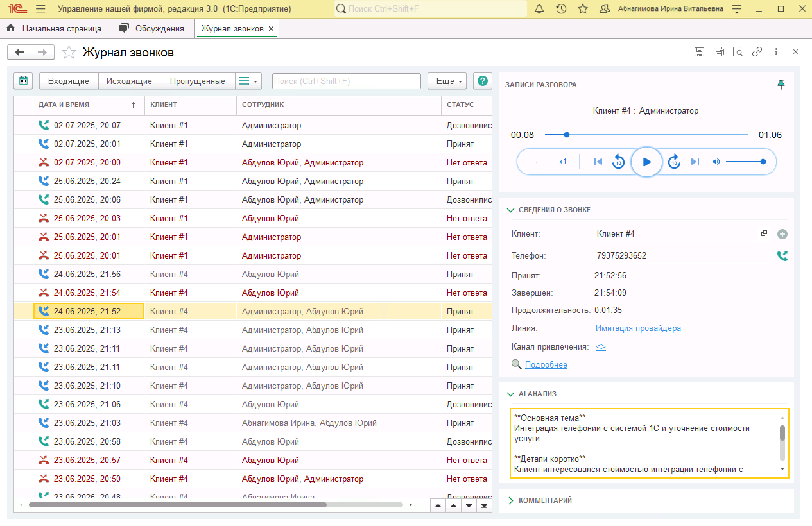Viewport: 812px width, 526px height.
Task: Open notifications bell icon in title bar
Action: (x=539, y=9)
